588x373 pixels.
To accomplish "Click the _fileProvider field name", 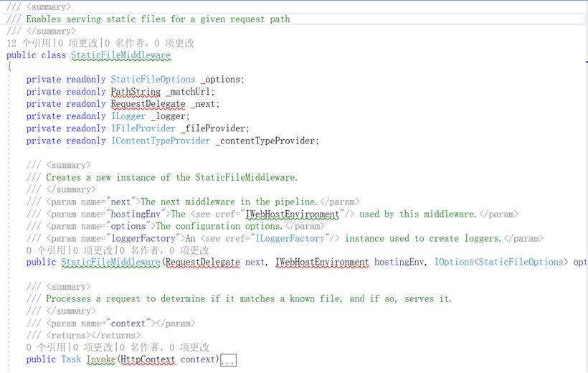I will point(213,128).
